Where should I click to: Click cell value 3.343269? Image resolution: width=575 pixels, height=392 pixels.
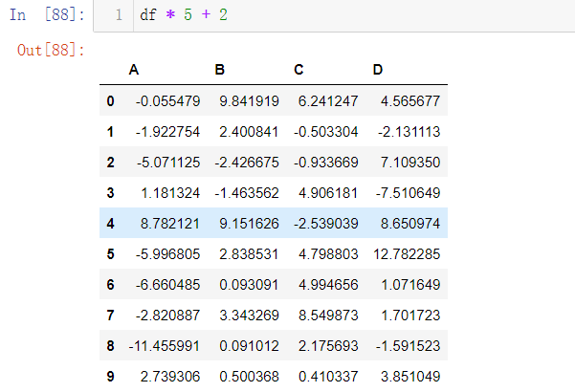(x=250, y=316)
